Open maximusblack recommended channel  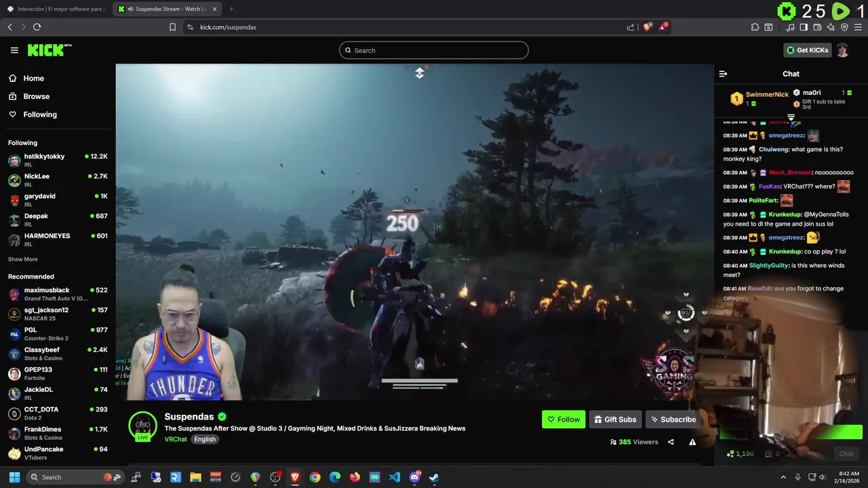pyautogui.click(x=58, y=294)
